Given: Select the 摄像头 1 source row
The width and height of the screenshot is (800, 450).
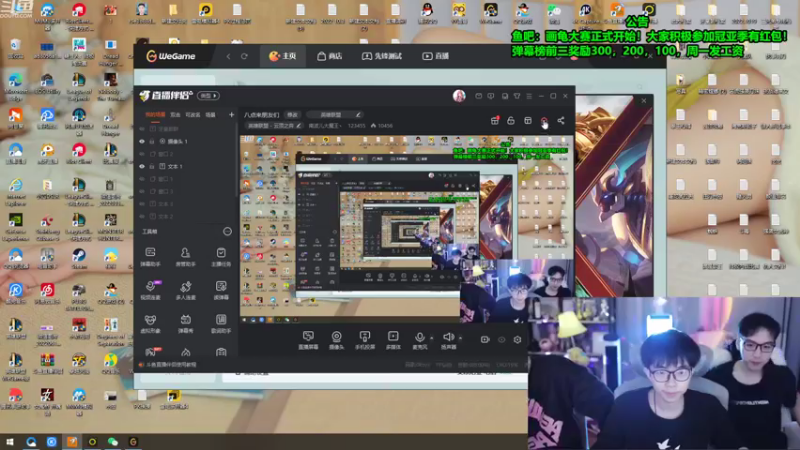Looking at the screenshot, I should point(186,141).
